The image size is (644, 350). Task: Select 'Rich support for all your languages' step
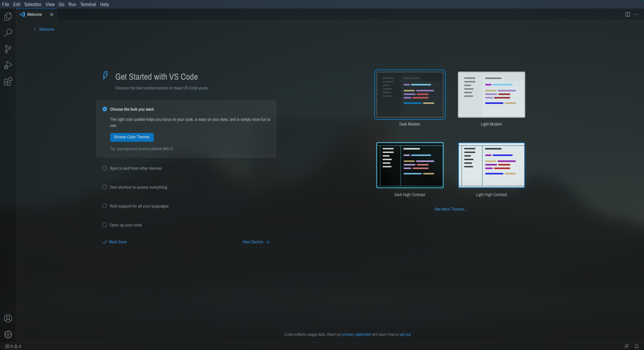click(139, 206)
